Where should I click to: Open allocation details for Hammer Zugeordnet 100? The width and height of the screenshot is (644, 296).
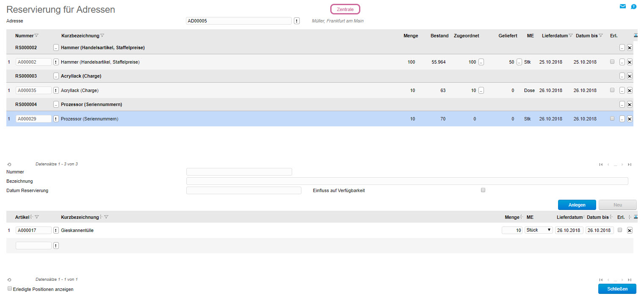[481, 62]
